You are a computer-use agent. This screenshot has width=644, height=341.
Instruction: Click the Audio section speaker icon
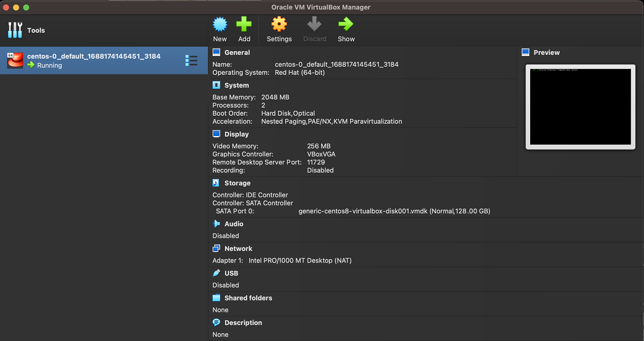tap(216, 224)
